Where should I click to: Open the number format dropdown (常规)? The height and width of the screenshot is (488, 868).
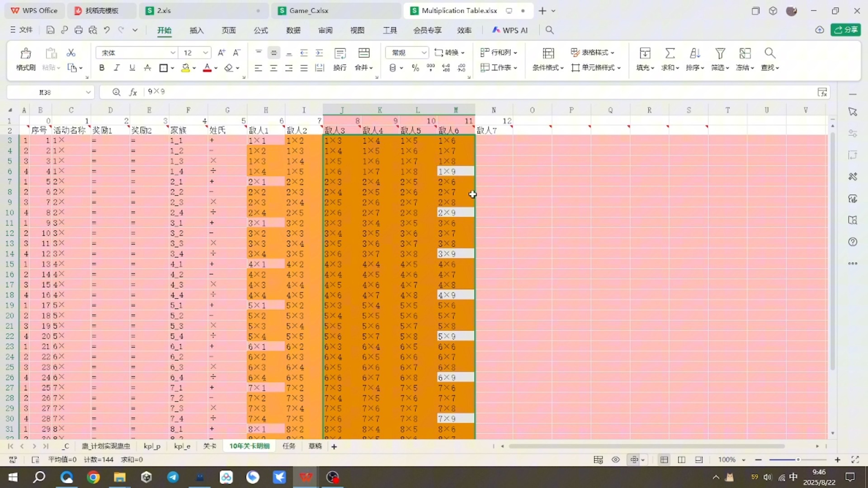[424, 53]
